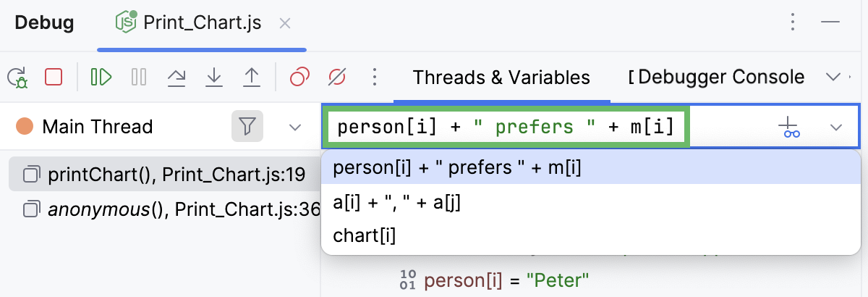Step into the function
Image resolution: width=868 pixels, height=297 pixels.
click(213, 77)
